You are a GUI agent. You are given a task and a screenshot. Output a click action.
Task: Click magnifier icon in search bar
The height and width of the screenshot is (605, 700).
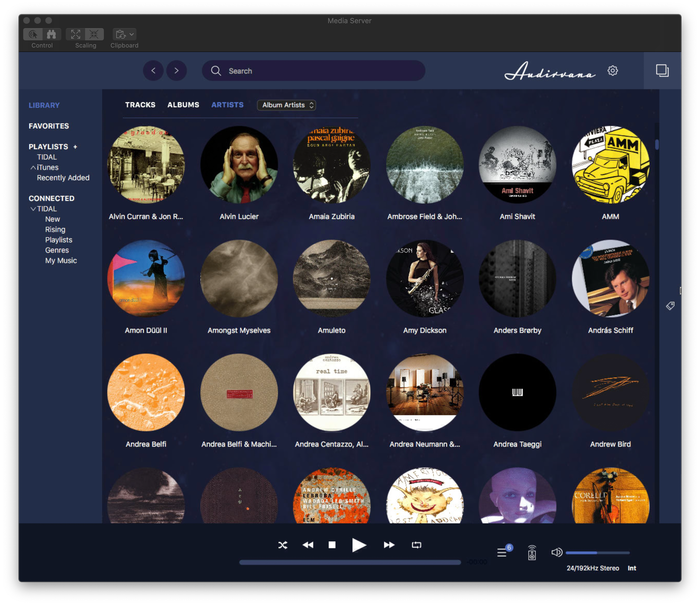(x=216, y=71)
